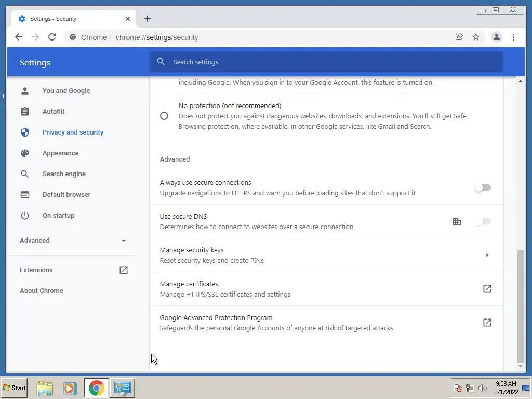Click the Default browser window icon
Image resolution: width=532 pixels, height=399 pixels.
click(x=25, y=195)
